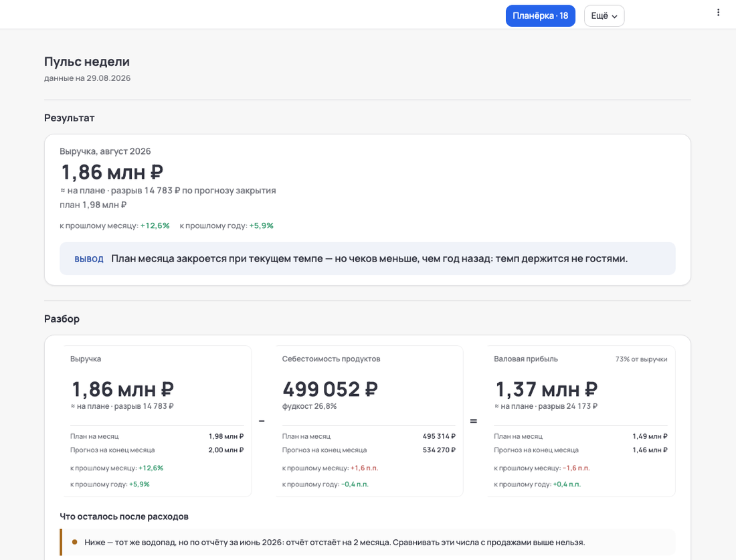Click the "Планёрка · 18" button
The height and width of the screenshot is (560, 736).
540,16
